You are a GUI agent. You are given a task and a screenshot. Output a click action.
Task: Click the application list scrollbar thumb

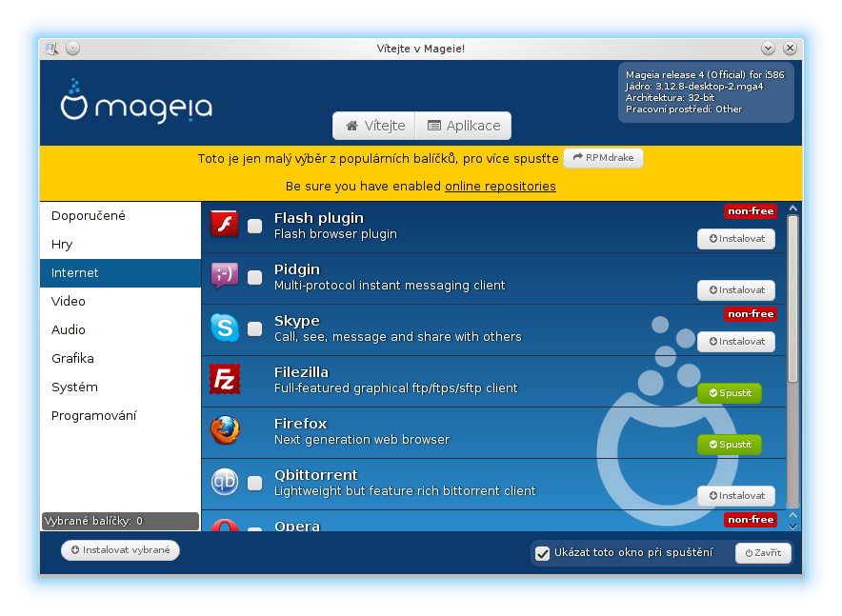(793, 299)
